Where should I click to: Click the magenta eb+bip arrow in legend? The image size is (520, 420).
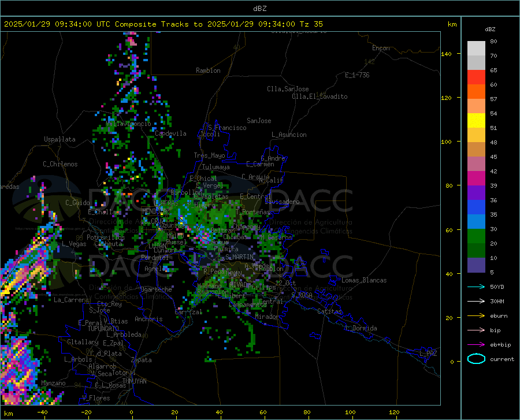point(476,345)
